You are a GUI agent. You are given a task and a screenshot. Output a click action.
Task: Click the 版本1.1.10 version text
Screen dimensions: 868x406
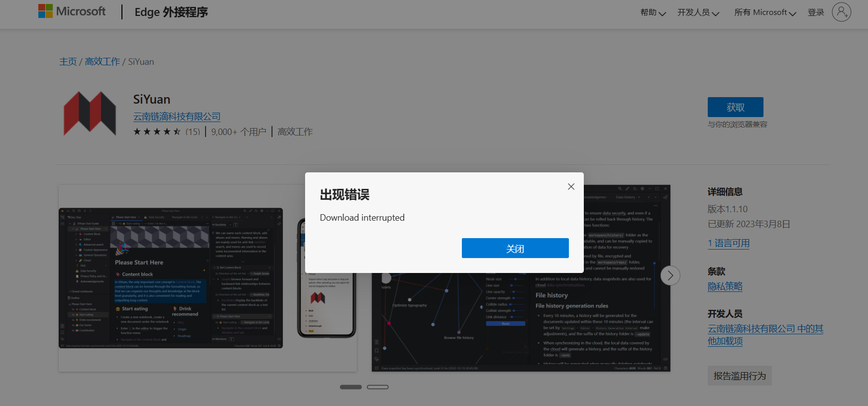(x=728, y=209)
